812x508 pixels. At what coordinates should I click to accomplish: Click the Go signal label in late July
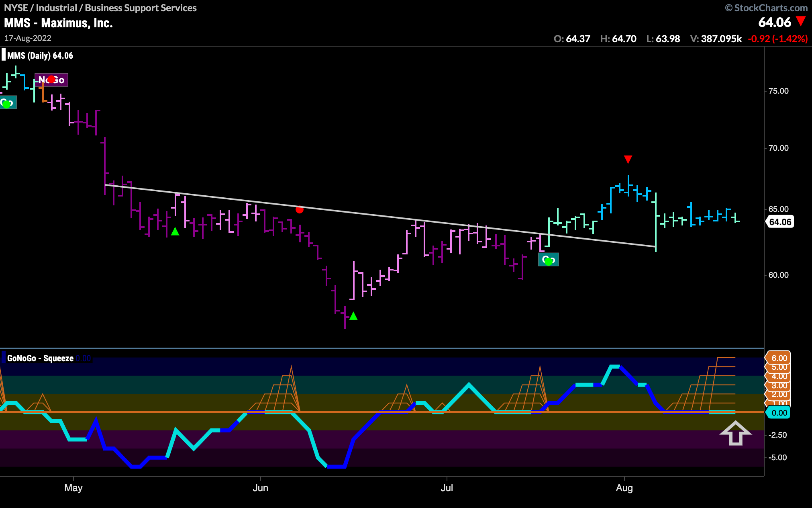point(549,260)
